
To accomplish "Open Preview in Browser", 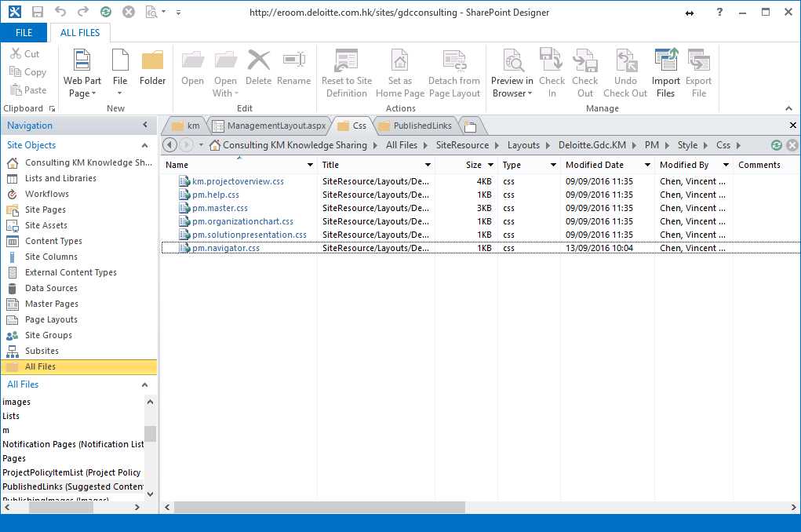I will click(x=512, y=73).
